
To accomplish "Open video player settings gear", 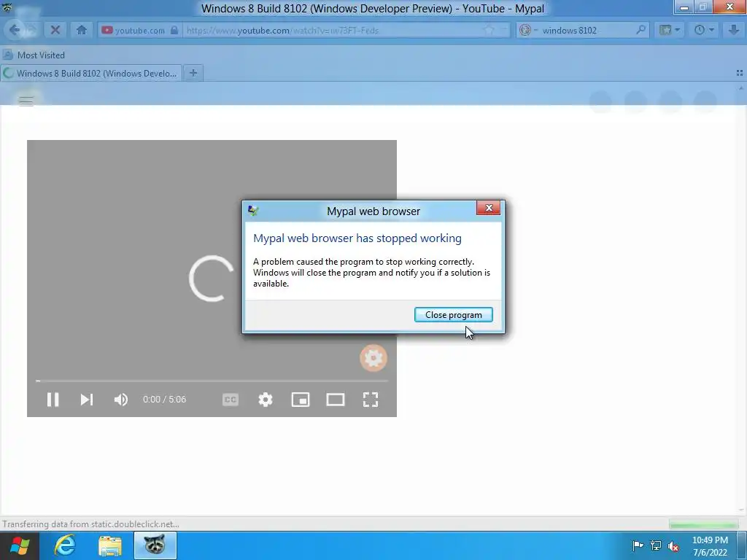I will pyautogui.click(x=266, y=400).
